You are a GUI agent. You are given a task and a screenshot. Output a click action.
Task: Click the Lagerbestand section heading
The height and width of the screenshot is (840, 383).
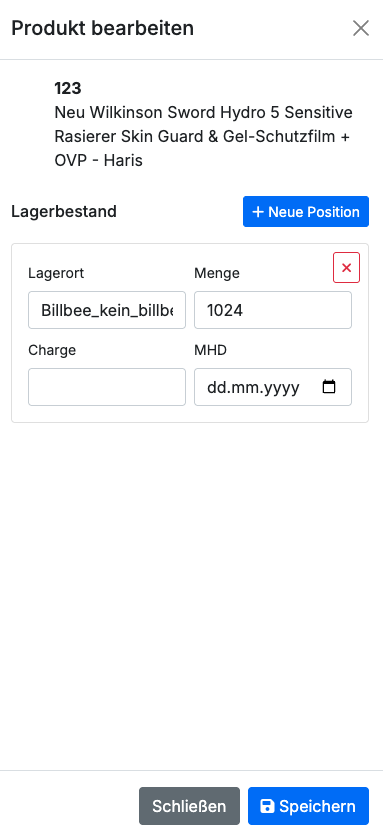point(64,212)
